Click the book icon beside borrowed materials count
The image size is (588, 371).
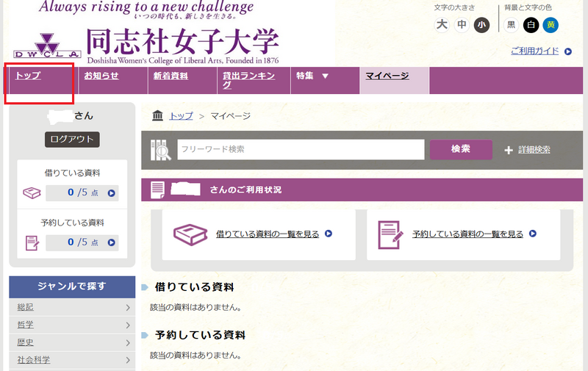(x=31, y=193)
